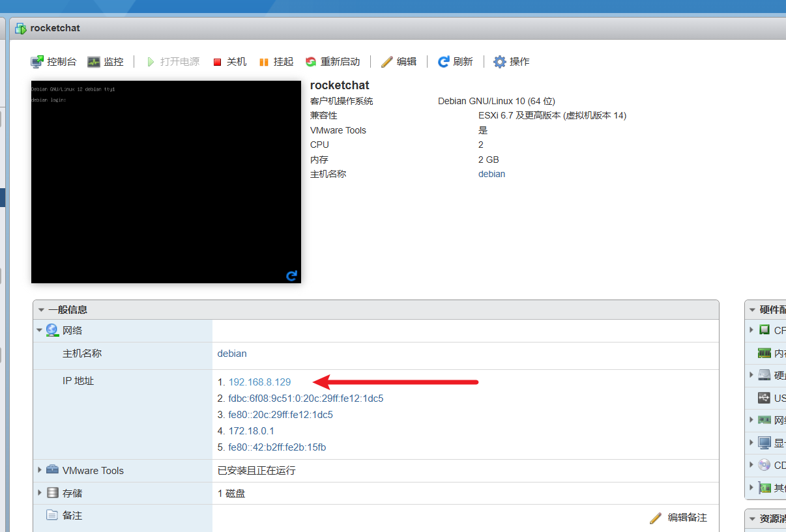Click the CPU chip icon in hardware panel
The width and height of the screenshot is (786, 532).
[764, 330]
